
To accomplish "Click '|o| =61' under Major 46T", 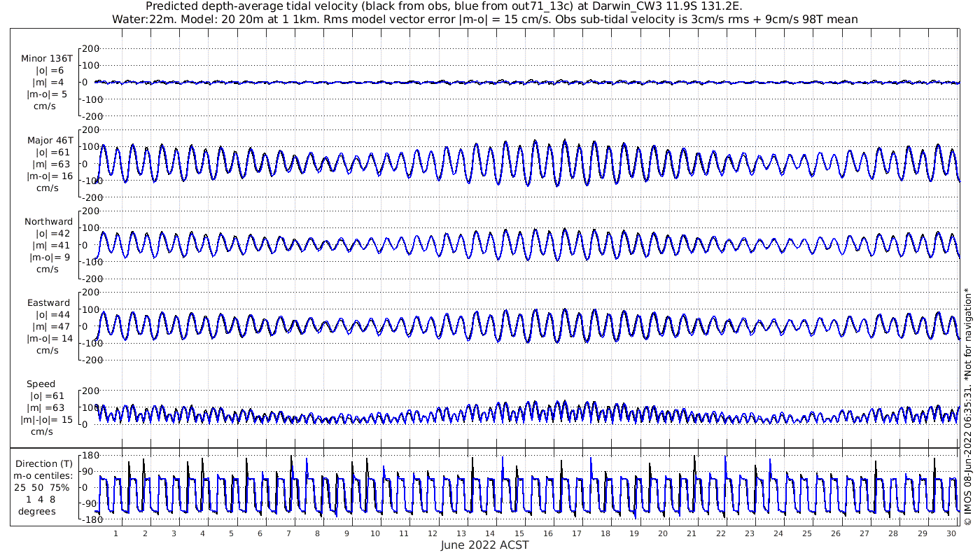I will (52, 153).
